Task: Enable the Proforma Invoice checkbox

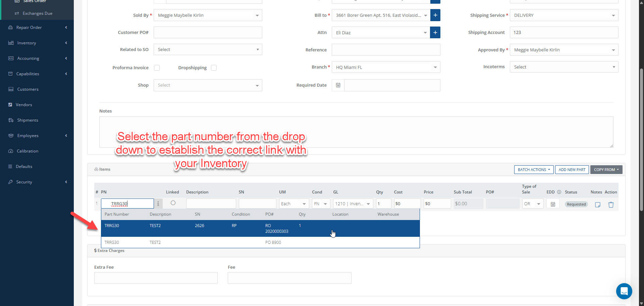Action: pos(157,68)
